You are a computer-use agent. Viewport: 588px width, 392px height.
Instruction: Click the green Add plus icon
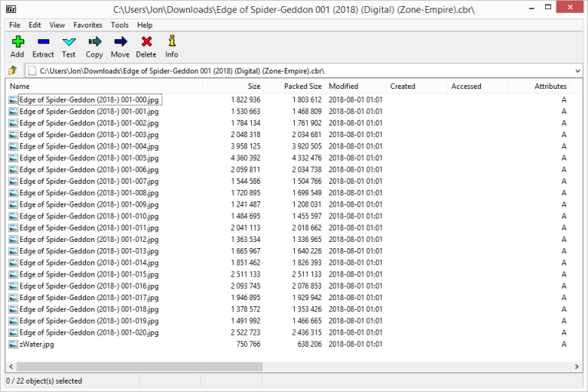click(x=18, y=41)
